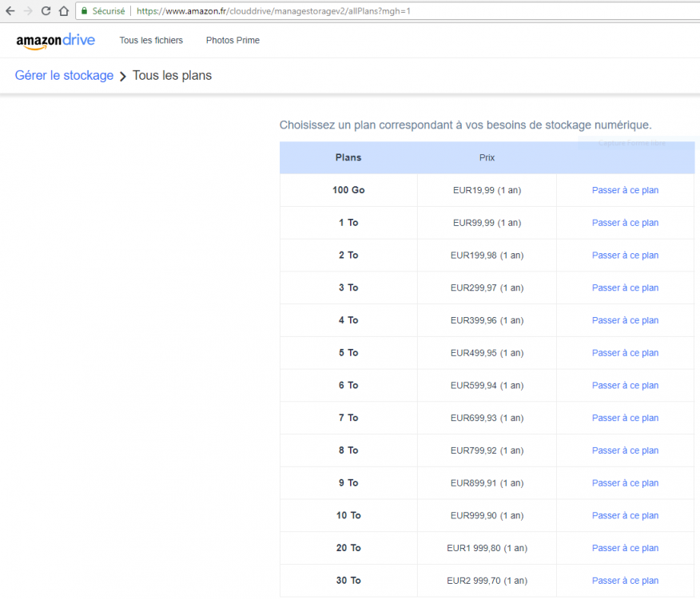This screenshot has width=700, height=599.
Task: Click the Amazon Drive logo
Action: (x=56, y=41)
